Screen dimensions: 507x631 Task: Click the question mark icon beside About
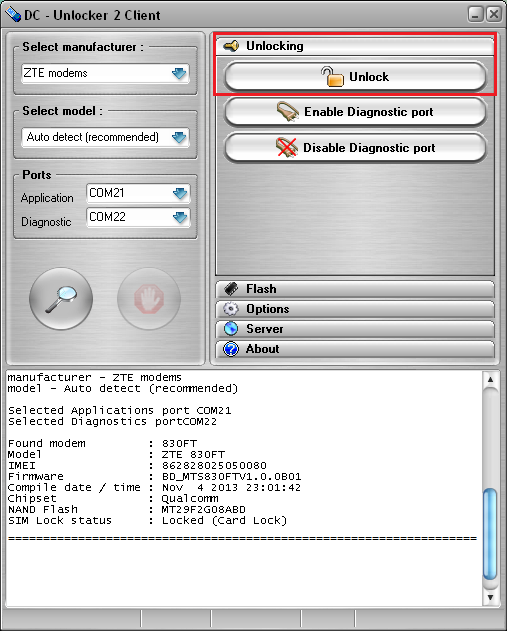pyautogui.click(x=231, y=349)
